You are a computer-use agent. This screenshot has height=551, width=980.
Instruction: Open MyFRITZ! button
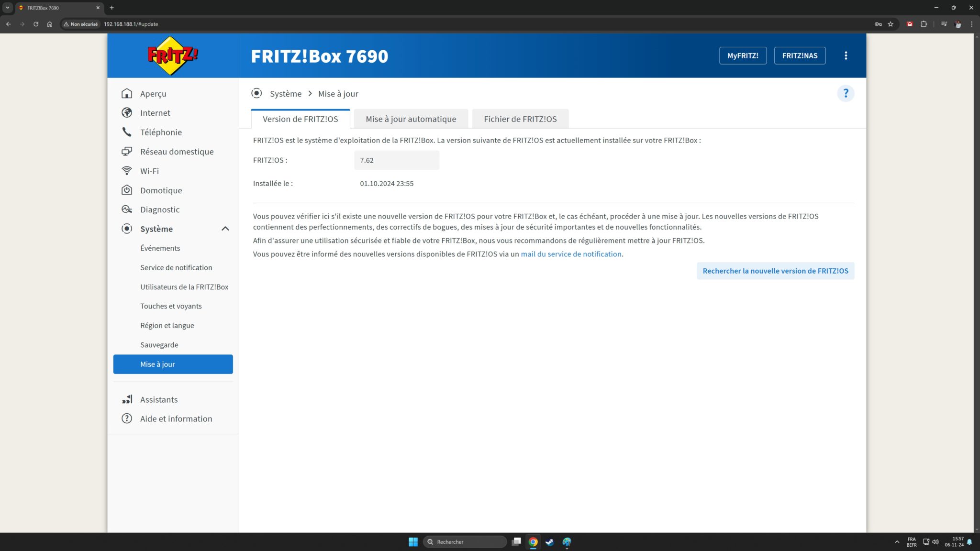click(743, 55)
